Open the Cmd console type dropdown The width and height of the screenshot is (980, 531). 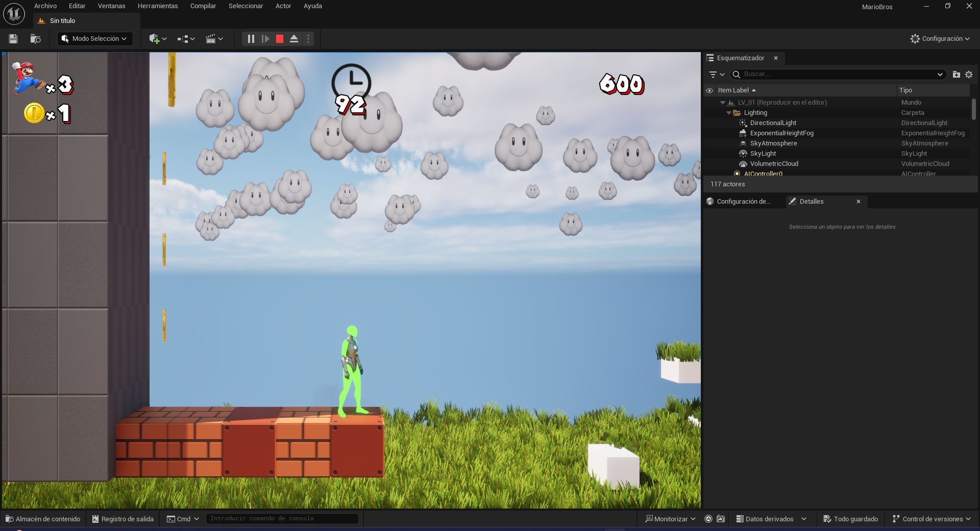[x=183, y=519]
